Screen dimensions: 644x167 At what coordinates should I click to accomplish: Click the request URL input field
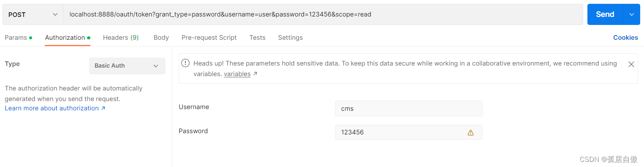coord(323,14)
